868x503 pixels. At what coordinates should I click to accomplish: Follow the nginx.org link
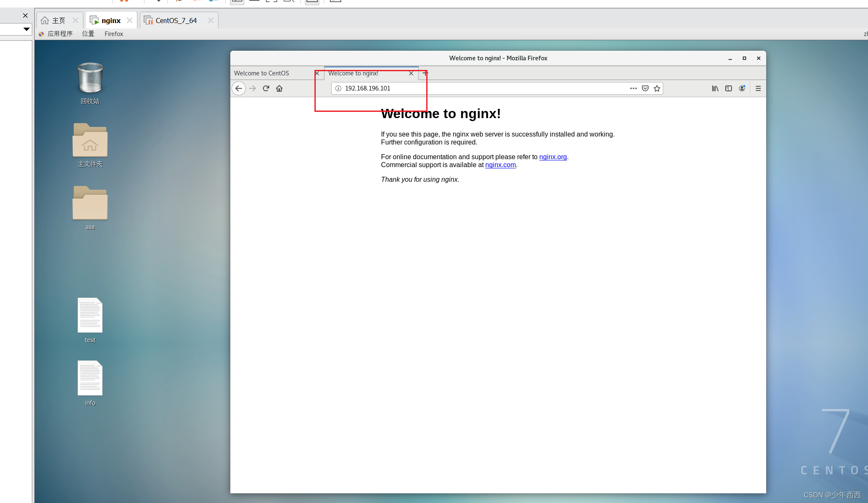coord(553,157)
